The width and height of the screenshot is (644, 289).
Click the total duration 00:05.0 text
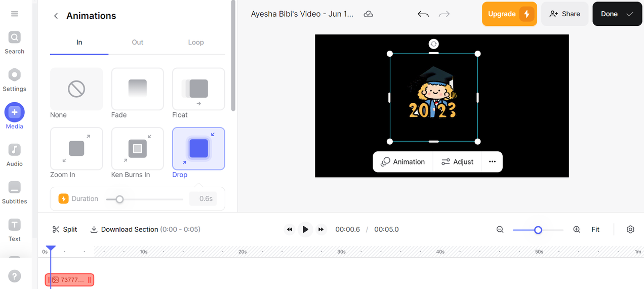point(386,229)
